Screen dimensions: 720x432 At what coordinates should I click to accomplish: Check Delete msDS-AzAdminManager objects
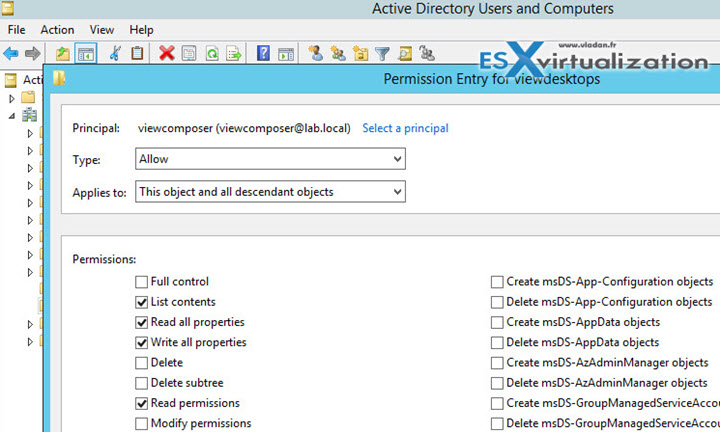pos(497,383)
